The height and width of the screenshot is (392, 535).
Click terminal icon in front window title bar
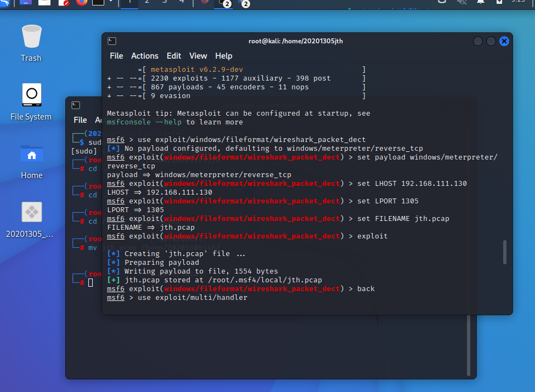point(112,41)
